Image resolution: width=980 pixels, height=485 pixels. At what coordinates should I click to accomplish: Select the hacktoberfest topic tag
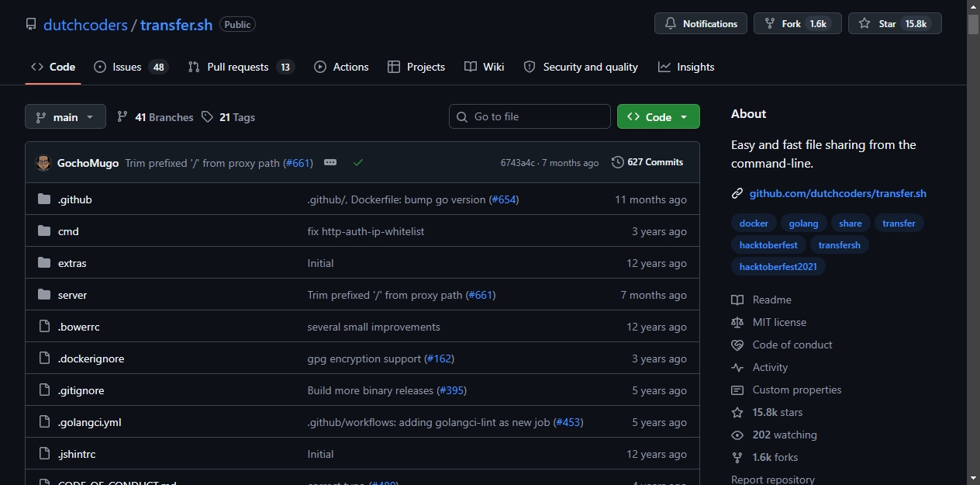[x=768, y=245]
